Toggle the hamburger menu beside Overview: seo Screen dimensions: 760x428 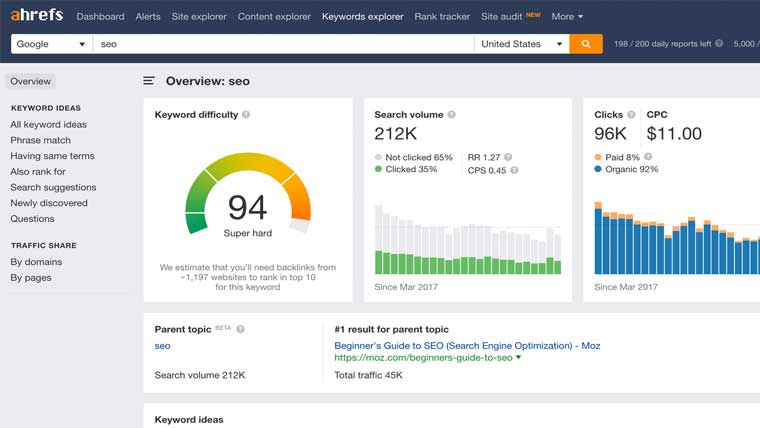tap(149, 80)
